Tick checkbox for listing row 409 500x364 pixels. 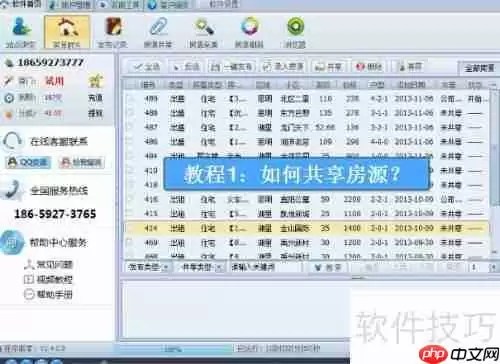click(130, 242)
